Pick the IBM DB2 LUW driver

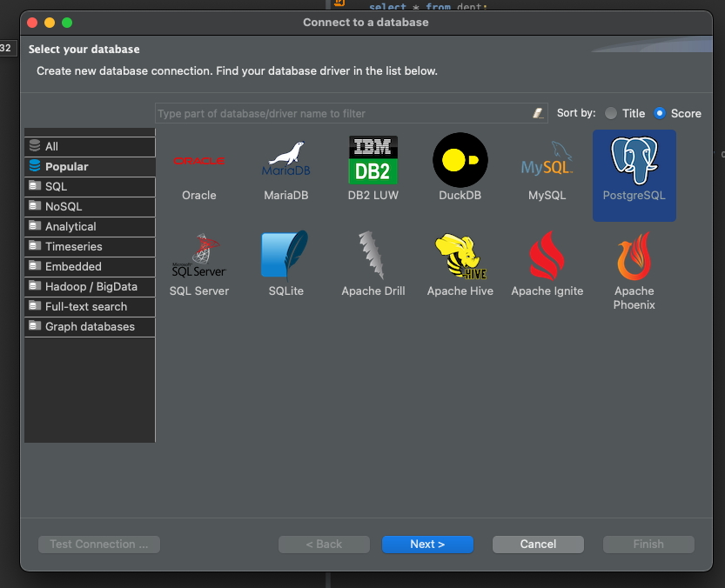373,159
